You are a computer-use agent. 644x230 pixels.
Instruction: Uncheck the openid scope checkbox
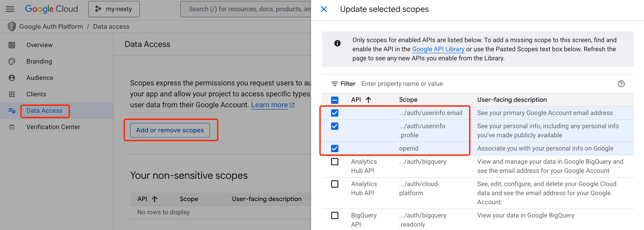click(335, 148)
